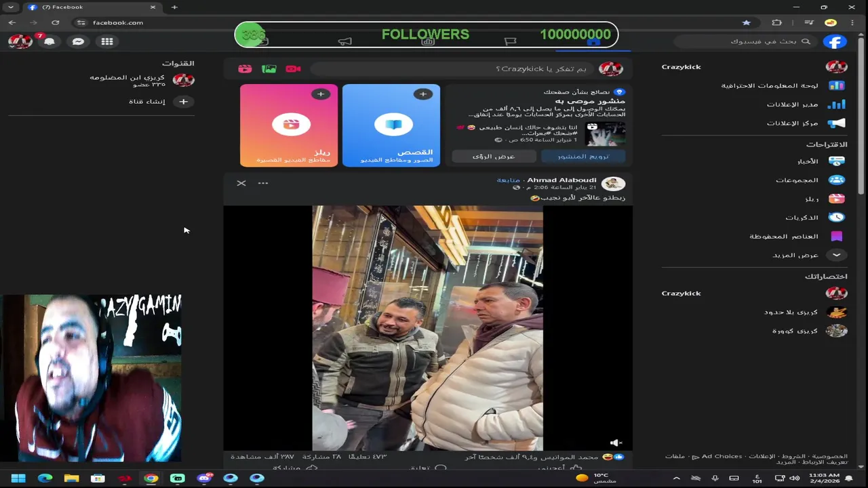Open the Facebook apps grid menu
Viewport: 868px width, 488px height.
[x=107, y=41]
